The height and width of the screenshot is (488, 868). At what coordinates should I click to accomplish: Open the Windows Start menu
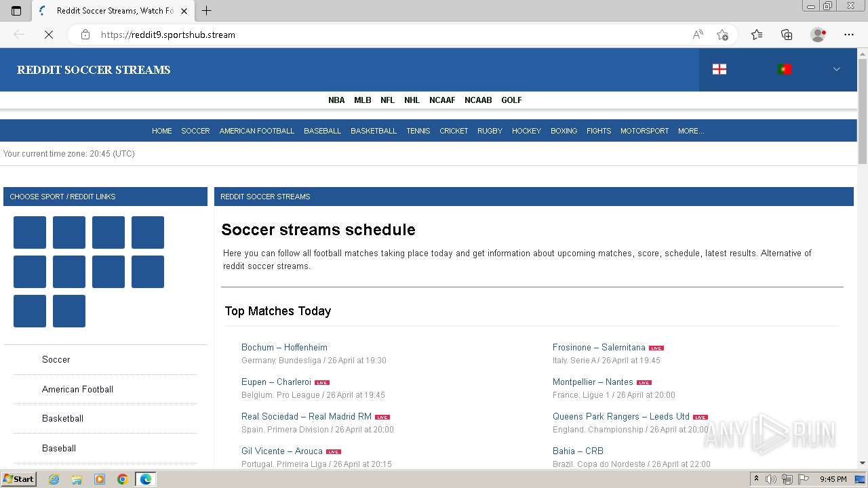click(19, 479)
